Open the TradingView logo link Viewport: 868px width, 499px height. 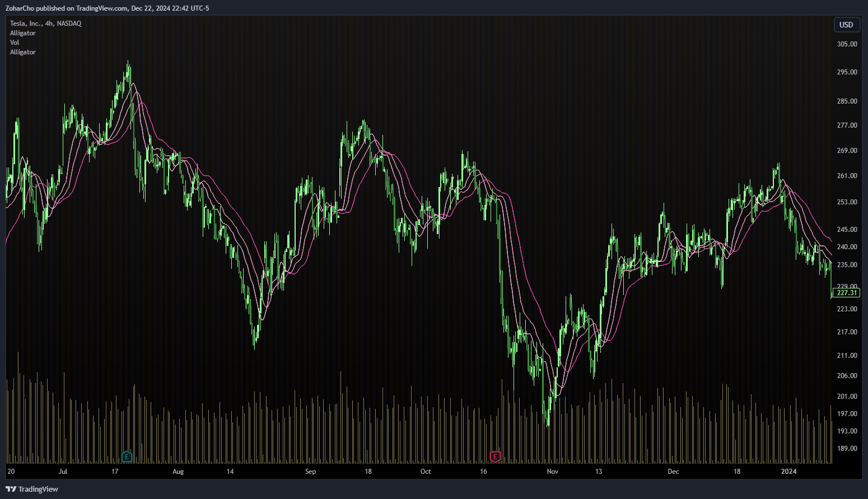coord(32,489)
